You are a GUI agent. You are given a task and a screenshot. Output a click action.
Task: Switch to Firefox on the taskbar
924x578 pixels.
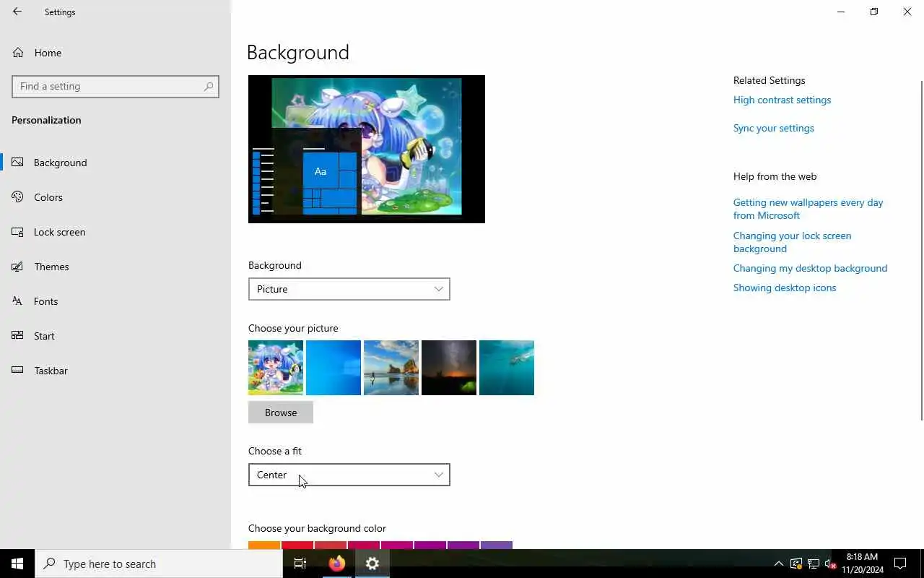[337, 564]
